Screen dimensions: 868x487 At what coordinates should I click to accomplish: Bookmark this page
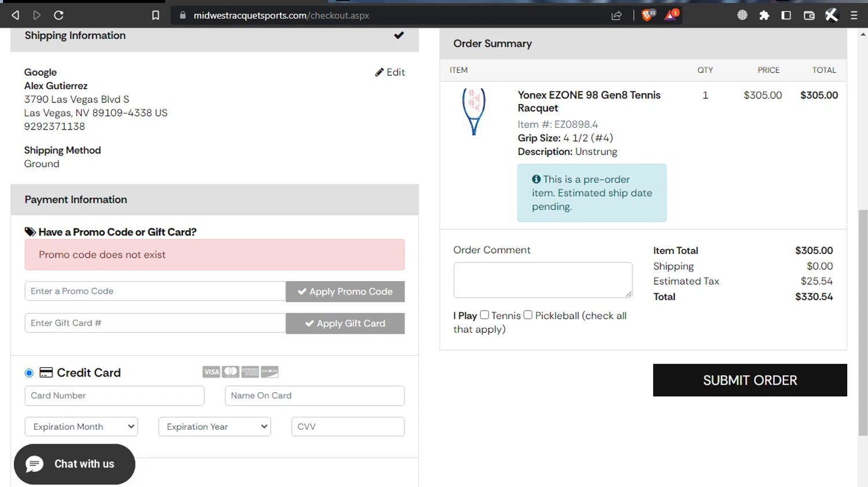point(156,15)
